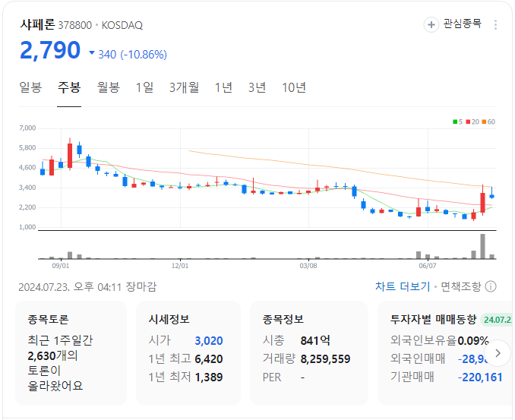Click the 시가 value 3,020
Screen dimensions: 515x420
pos(209,340)
